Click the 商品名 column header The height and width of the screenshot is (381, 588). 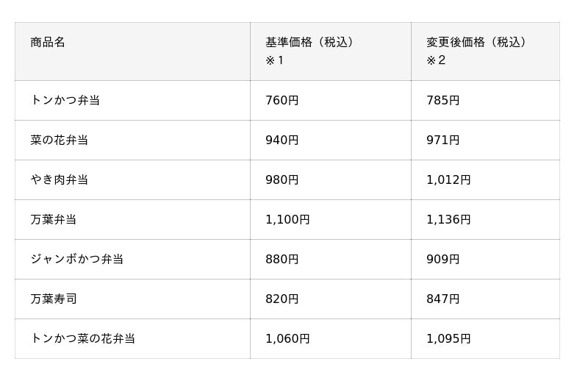(x=48, y=43)
